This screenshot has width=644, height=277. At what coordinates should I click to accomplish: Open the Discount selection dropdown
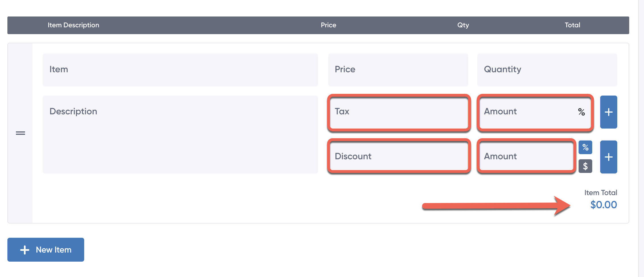click(399, 156)
